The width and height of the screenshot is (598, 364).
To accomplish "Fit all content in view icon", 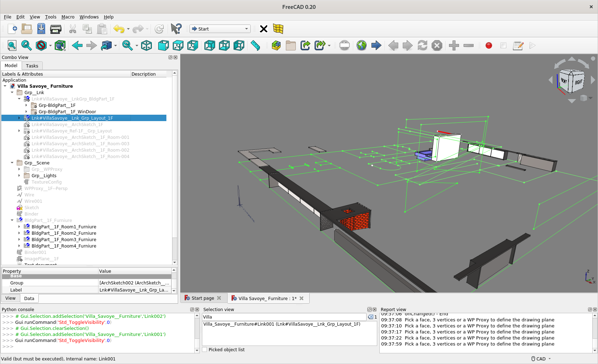I will (12, 45).
